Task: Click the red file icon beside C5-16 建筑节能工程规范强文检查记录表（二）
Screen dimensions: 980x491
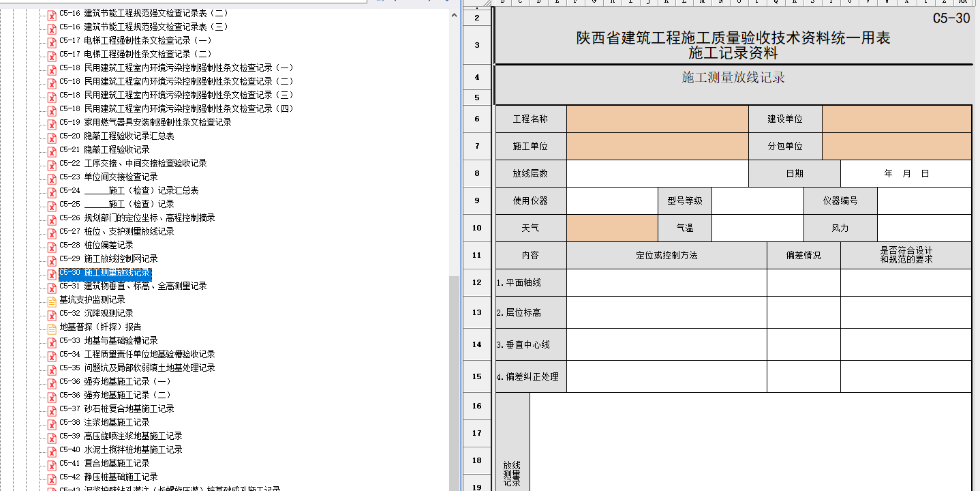Action: tap(52, 14)
